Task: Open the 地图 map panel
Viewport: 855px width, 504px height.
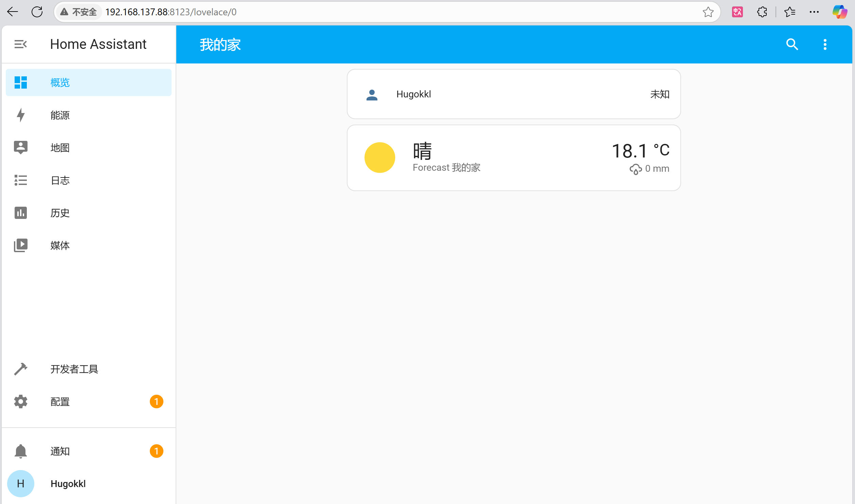Action: tap(89, 148)
